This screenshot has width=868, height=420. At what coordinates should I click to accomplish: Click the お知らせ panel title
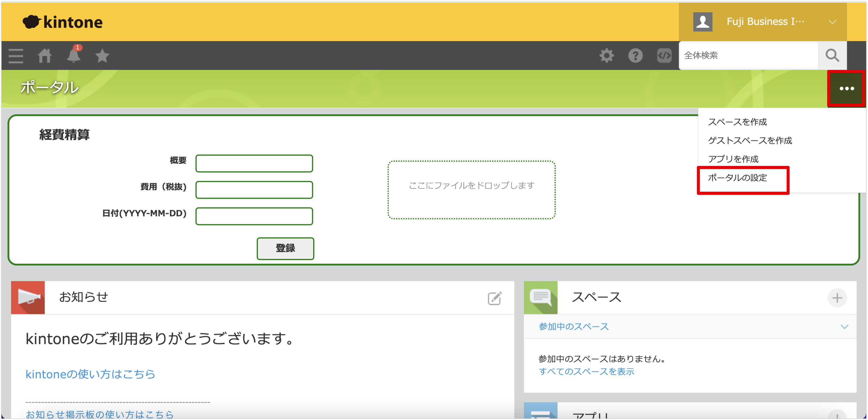point(83,297)
